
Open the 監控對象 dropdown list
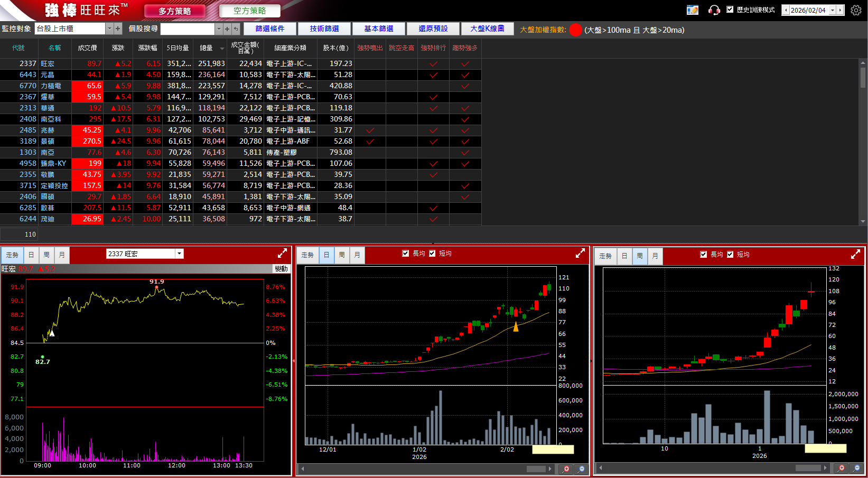click(109, 29)
